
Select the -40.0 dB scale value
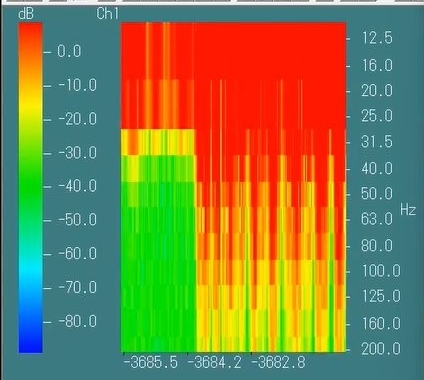[78, 186]
